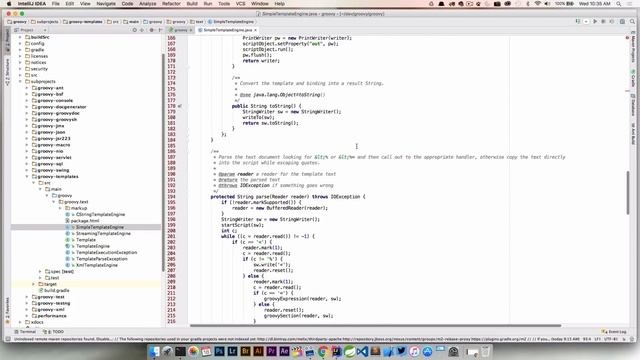Open the Analyze menu

point(147,4)
